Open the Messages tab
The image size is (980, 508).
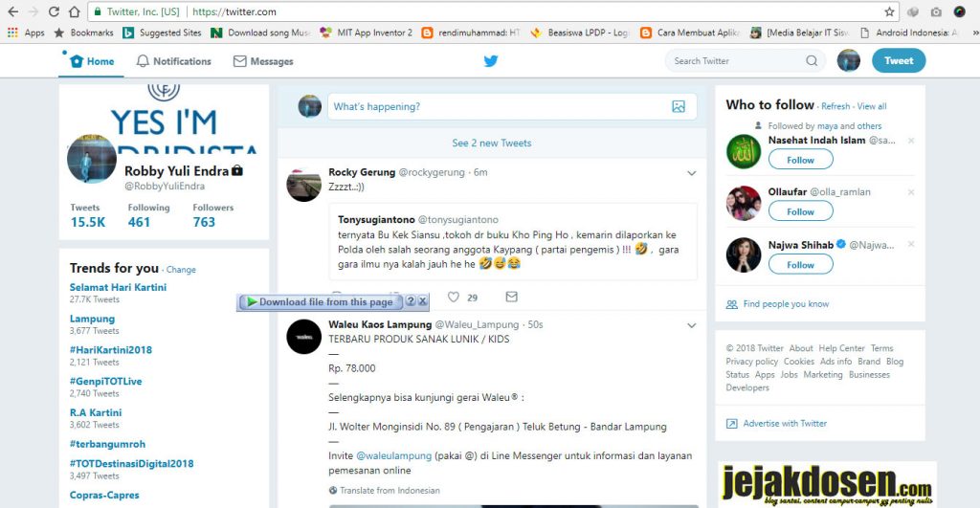[x=263, y=61]
